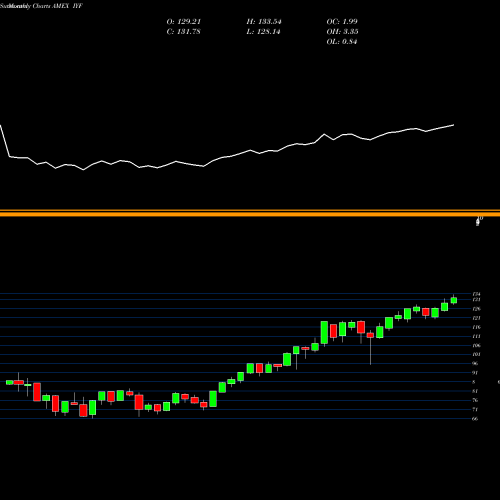Click the OC: 1.99 value
This screenshot has height=500, width=500.
click(x=342, y=22)
